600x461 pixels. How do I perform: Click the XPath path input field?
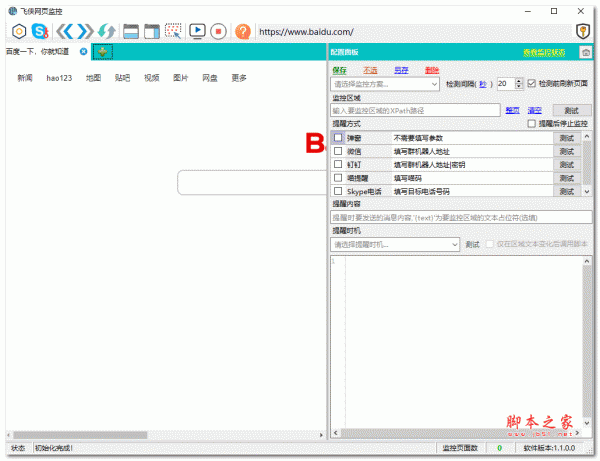tap(415, 111)
